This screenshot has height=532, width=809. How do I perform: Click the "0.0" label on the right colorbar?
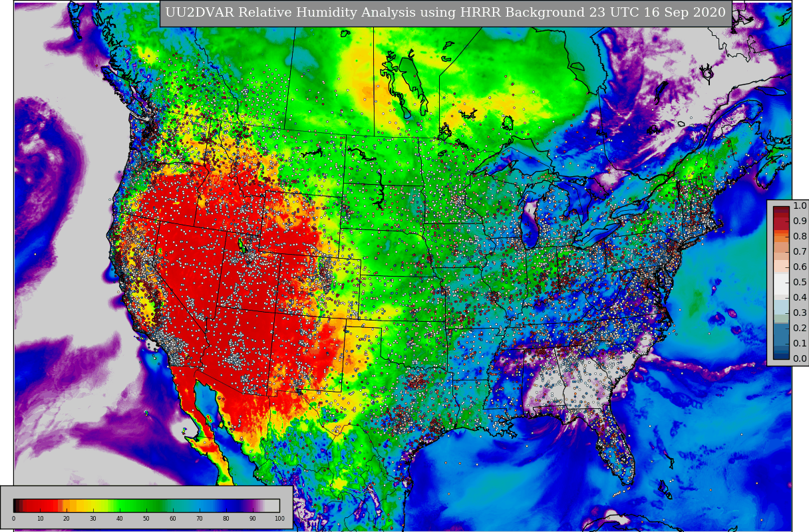coord(799,359)
